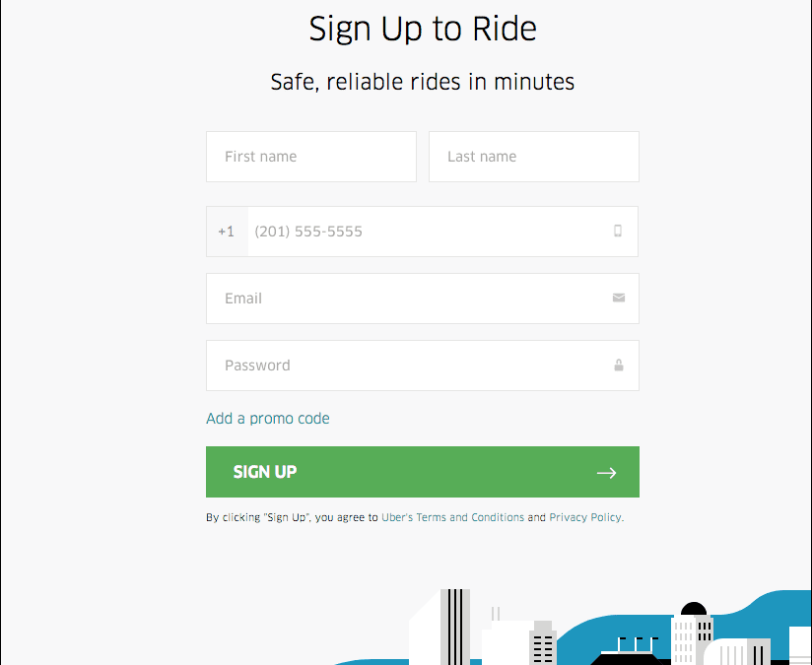This screenshot has height=665, width=812.
Task: Click the white arrow on Sign Up button
Action: click(x=606, y=473)
